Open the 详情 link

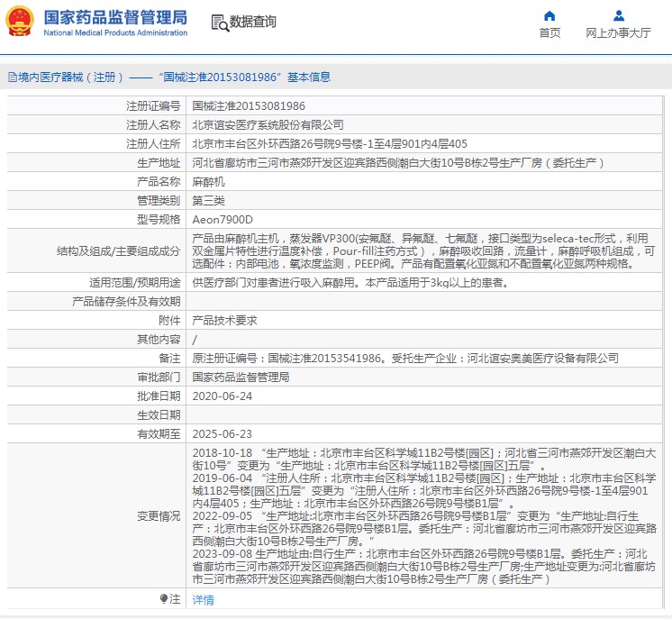(203, 599)
